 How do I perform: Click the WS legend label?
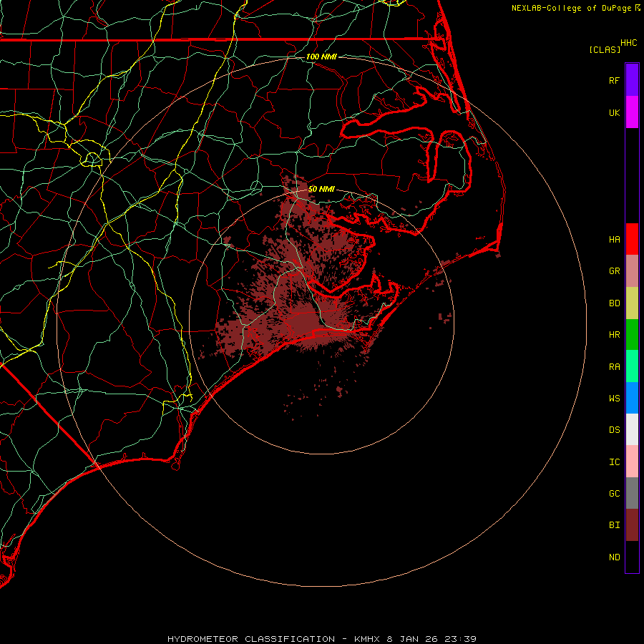pyautogui.click(x=614, y=398)
